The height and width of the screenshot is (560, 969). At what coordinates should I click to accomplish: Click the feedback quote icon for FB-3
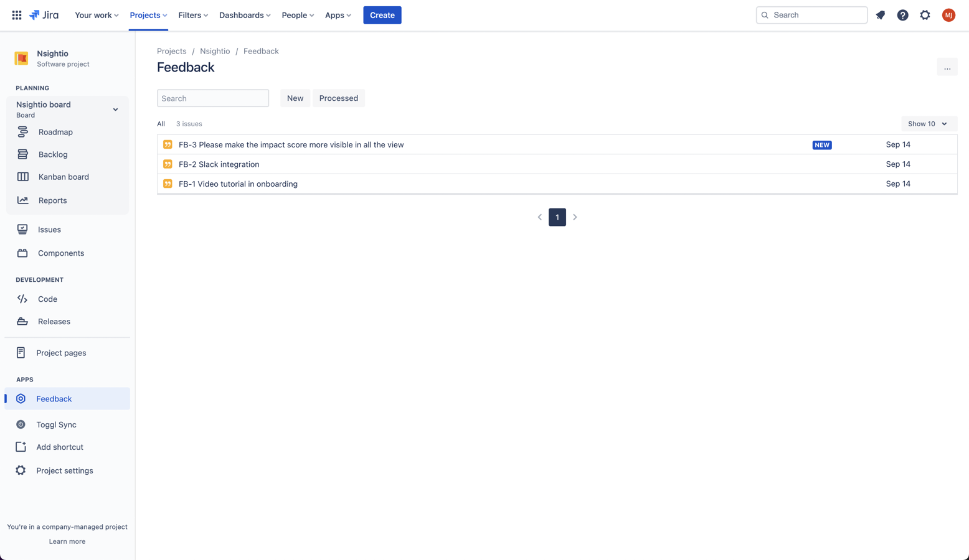168,144
